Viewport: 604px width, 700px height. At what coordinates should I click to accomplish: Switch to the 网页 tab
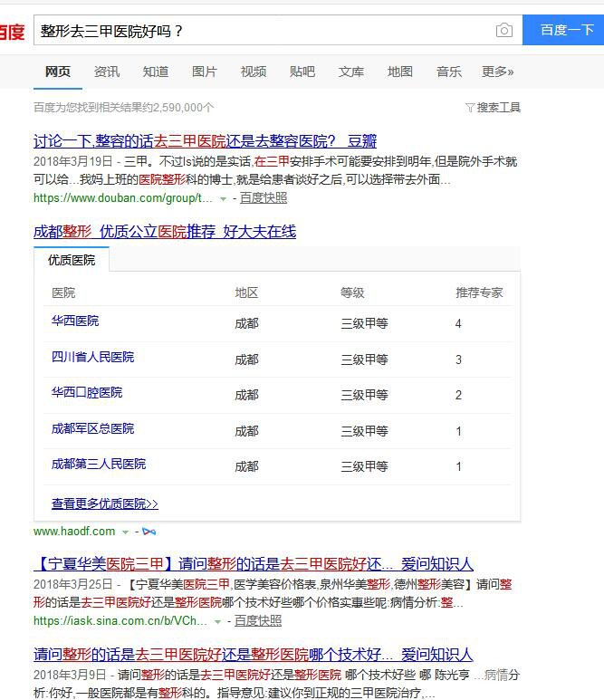point(58,72)
